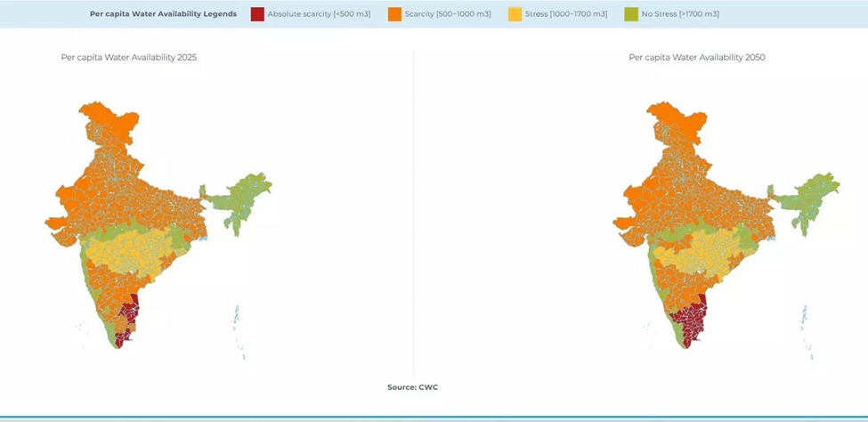
Task: Choose the 'Stress [1000-1700 m3]' legend label
Action: [x=566, y=14]
